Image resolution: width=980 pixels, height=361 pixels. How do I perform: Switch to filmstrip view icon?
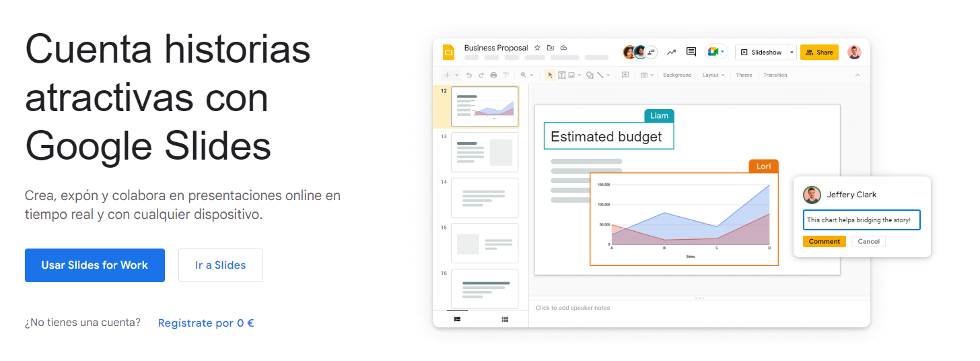click(x=457, y=319)
